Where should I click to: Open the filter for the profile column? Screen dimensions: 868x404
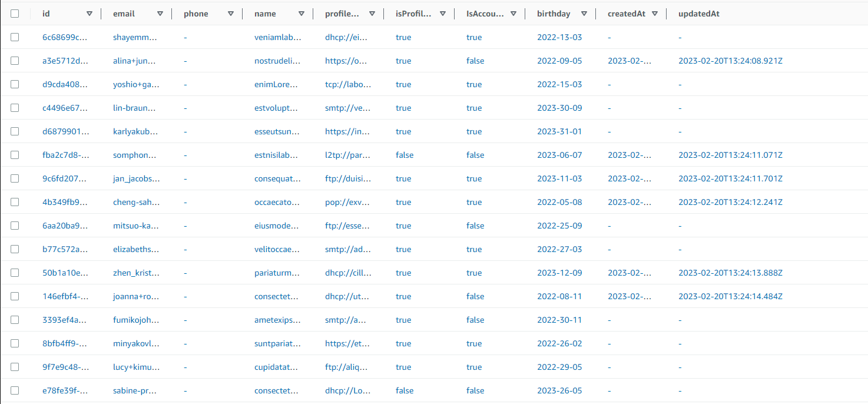(372, 14)
